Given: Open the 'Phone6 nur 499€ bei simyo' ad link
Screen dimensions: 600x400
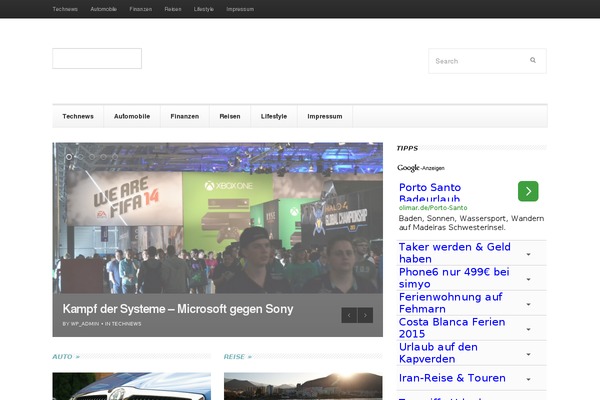Looking at the screenshot, I should 454,278.
